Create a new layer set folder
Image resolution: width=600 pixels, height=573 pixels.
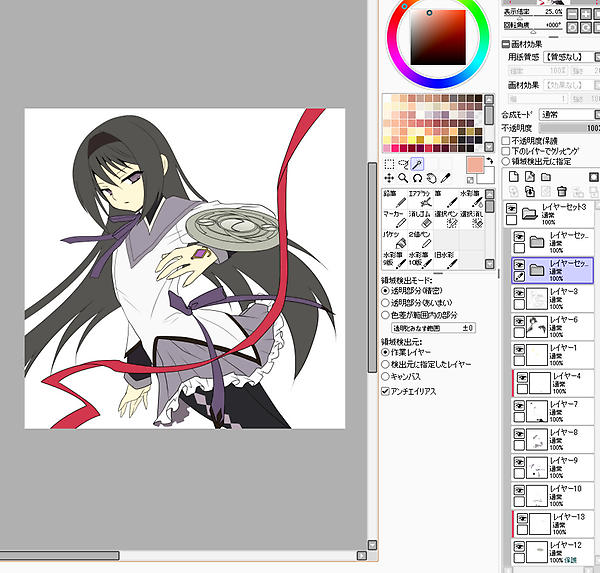coord(546,177)
